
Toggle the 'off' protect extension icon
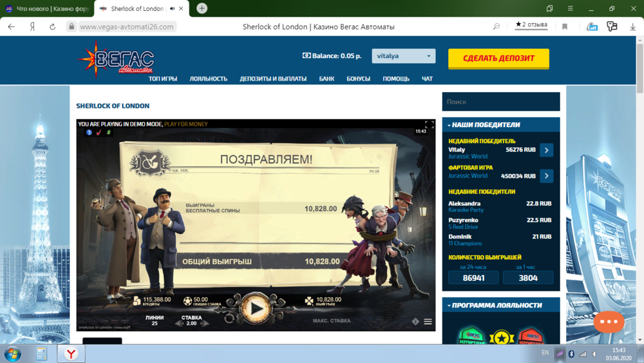pos(592,26)
